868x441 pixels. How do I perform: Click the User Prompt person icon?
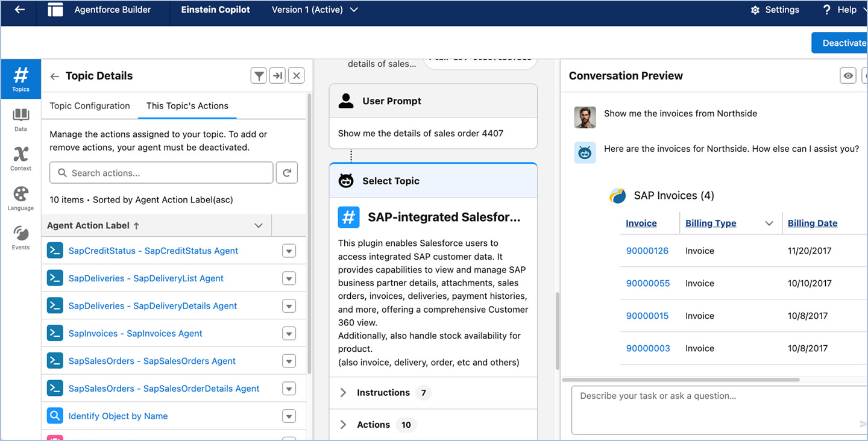(346, 101)
